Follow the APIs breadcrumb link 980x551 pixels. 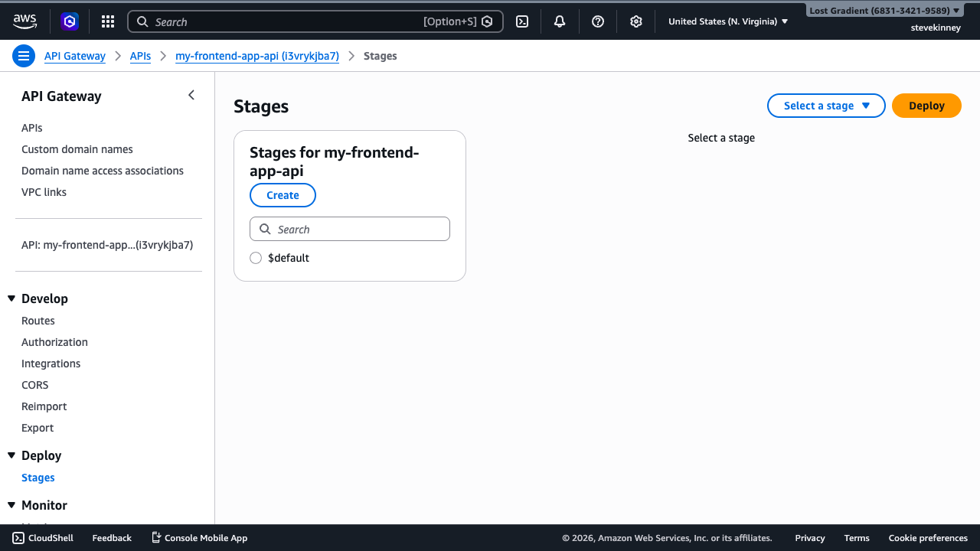(140, 56)
